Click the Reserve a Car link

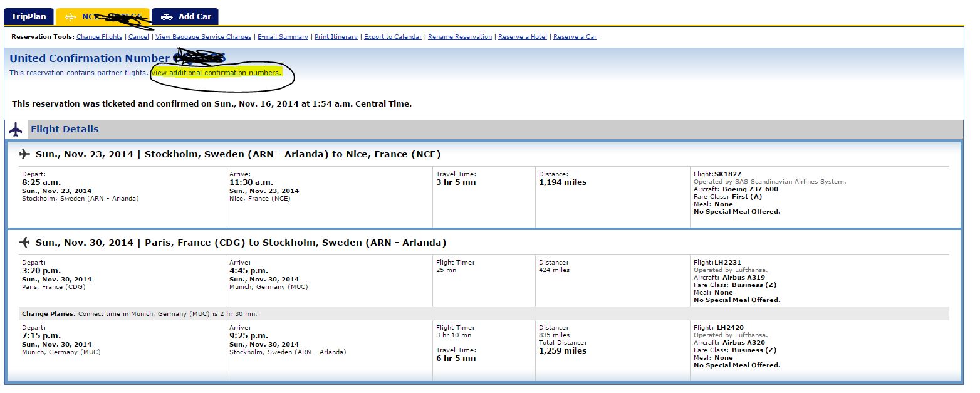point(575,37)
